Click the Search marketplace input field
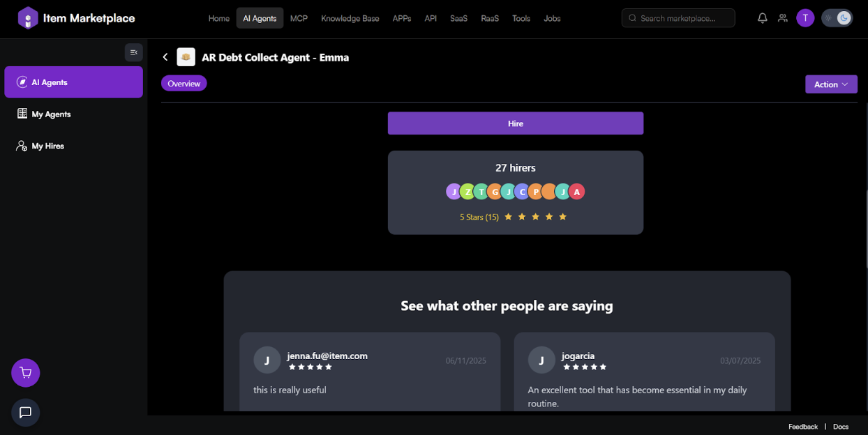The width and height of the screenshot is (868, 435). coord(678,18)
